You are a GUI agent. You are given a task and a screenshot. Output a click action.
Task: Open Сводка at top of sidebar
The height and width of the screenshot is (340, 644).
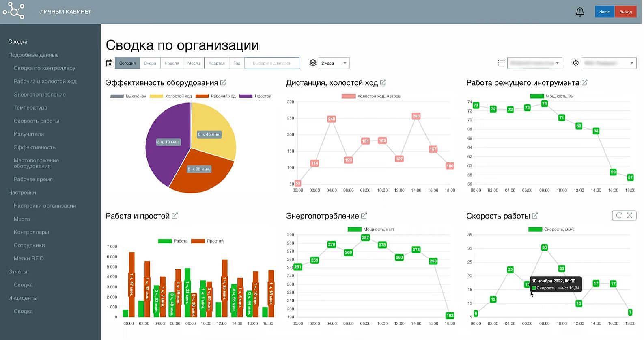18,41
